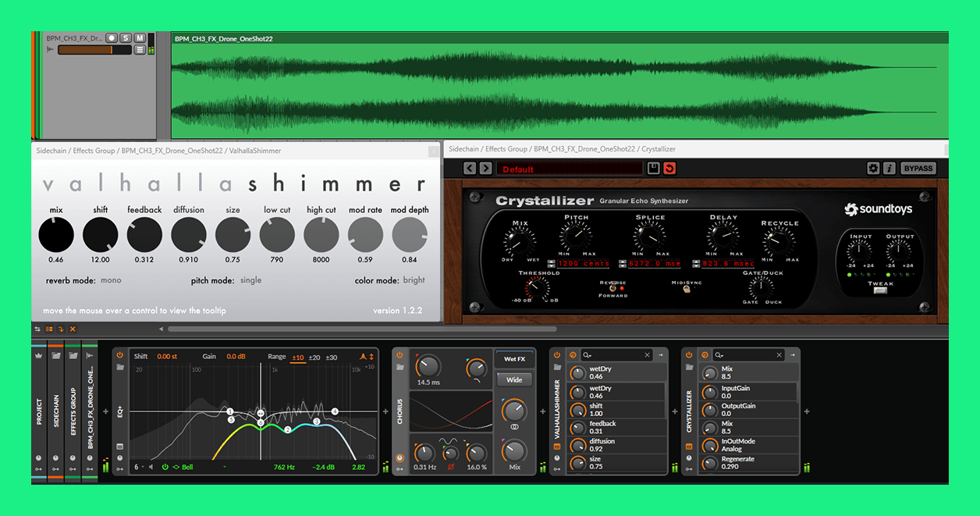Open the EQ band type dropdown next to Bell

pyautogui.click(x=225, y=468)
